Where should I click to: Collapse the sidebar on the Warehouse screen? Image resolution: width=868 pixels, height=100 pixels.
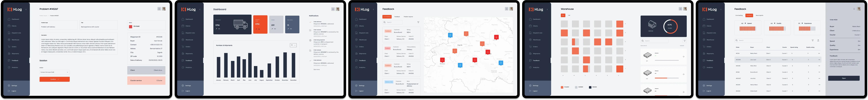[547, 9]
